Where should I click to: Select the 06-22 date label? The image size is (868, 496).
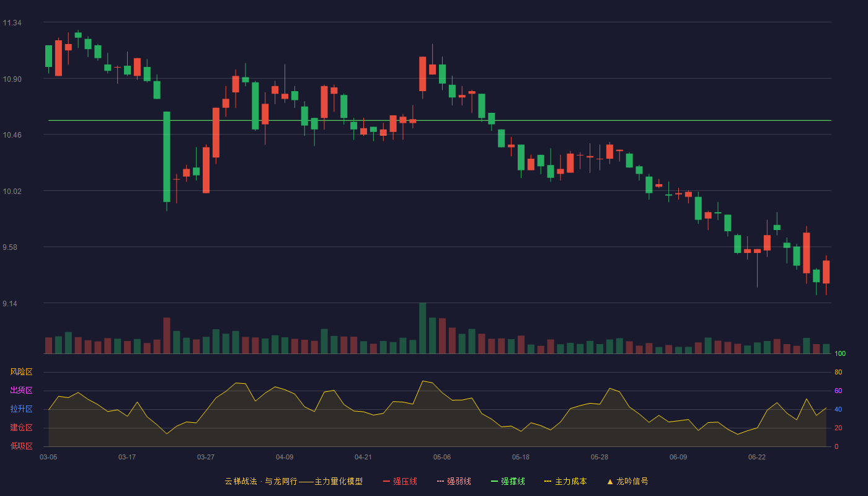[757, 457]
